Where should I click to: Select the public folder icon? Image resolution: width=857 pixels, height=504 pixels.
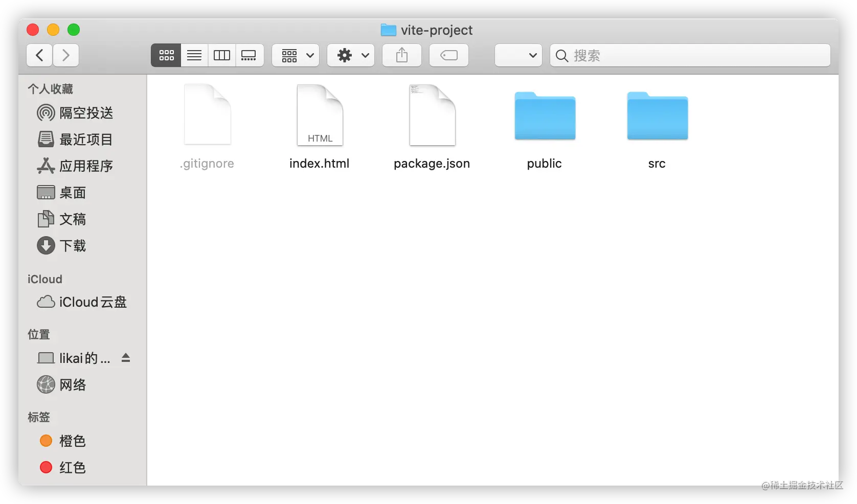(x=545, y=116)
